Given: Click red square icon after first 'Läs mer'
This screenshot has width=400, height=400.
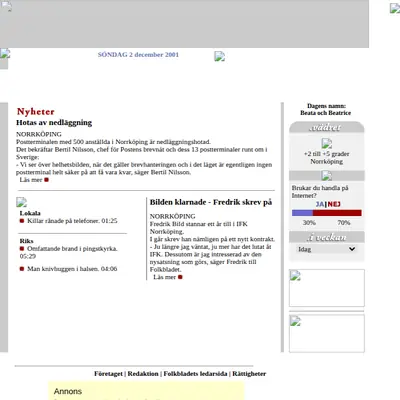Looking at the screenshot, I should point(47,180).
